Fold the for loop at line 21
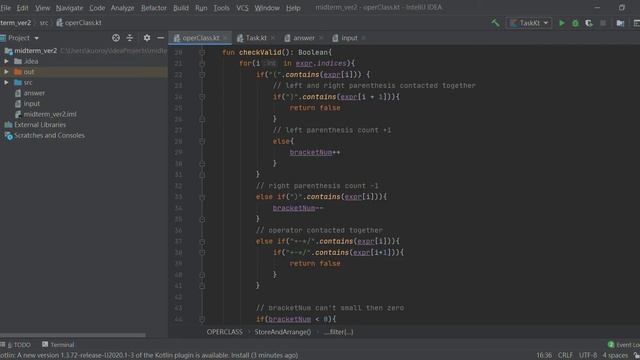The width and height of the screenshot is (640, 360). (x=202, y=64)
